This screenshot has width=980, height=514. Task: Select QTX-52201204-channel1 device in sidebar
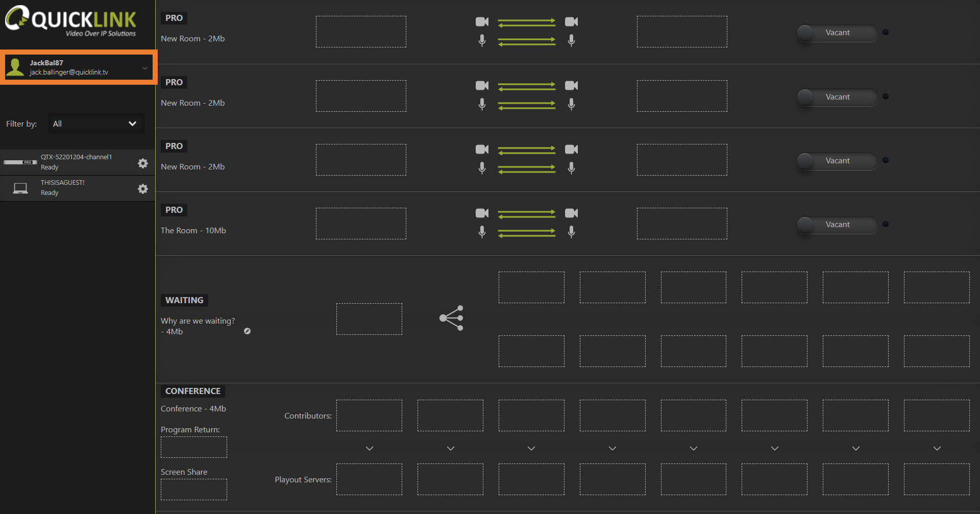77,162
